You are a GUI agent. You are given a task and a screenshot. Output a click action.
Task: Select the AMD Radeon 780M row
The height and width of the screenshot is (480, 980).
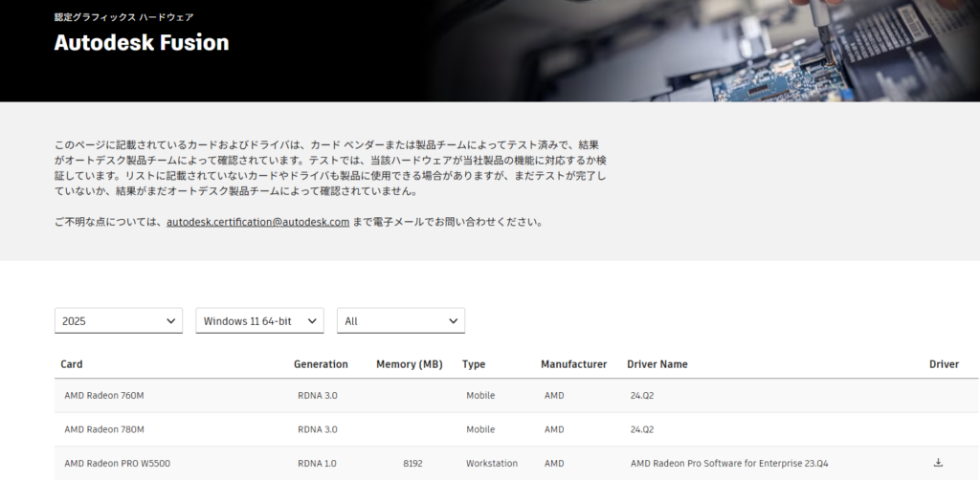tap(516, 429)
